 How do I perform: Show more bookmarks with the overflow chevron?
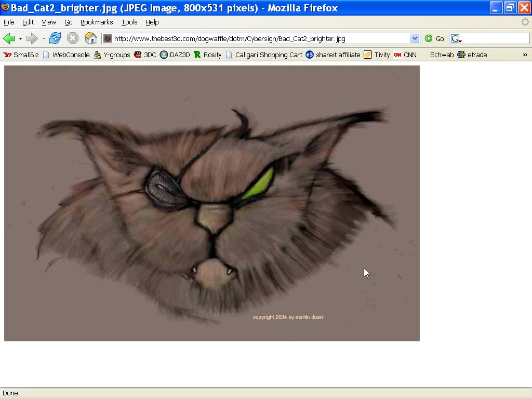(525, 55)
